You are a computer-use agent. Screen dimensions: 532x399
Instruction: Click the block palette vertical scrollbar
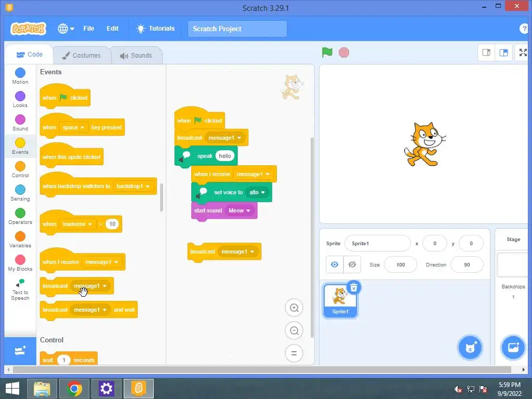pyautogui.click(x=162, y=197)
